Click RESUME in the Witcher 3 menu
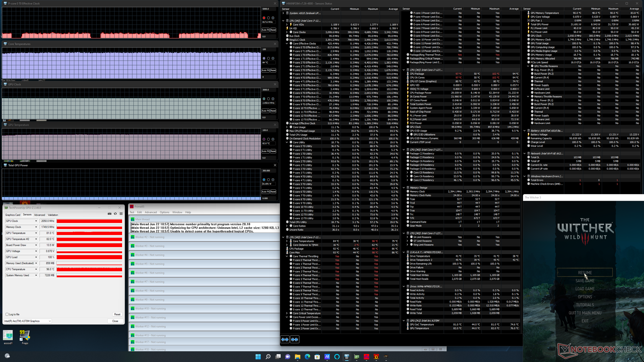 pyautogui.click(x=585, y=273)
